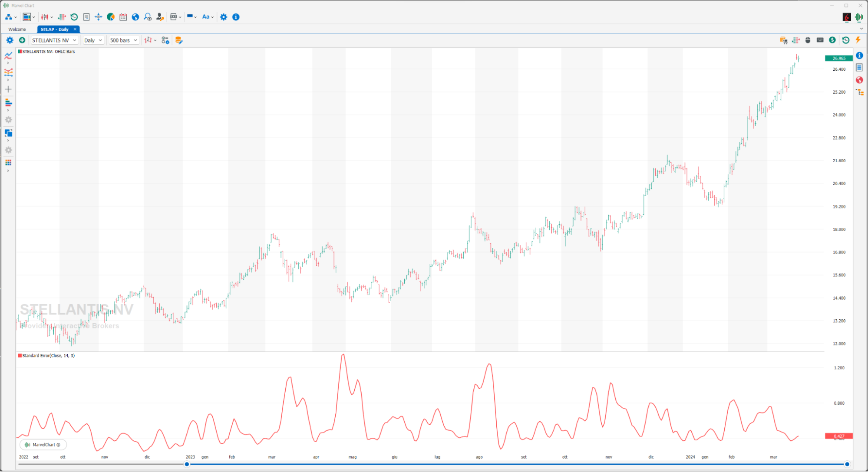868x472 pixels.
Task: Switch to the Welcome tab
Action: click(17, 29)
